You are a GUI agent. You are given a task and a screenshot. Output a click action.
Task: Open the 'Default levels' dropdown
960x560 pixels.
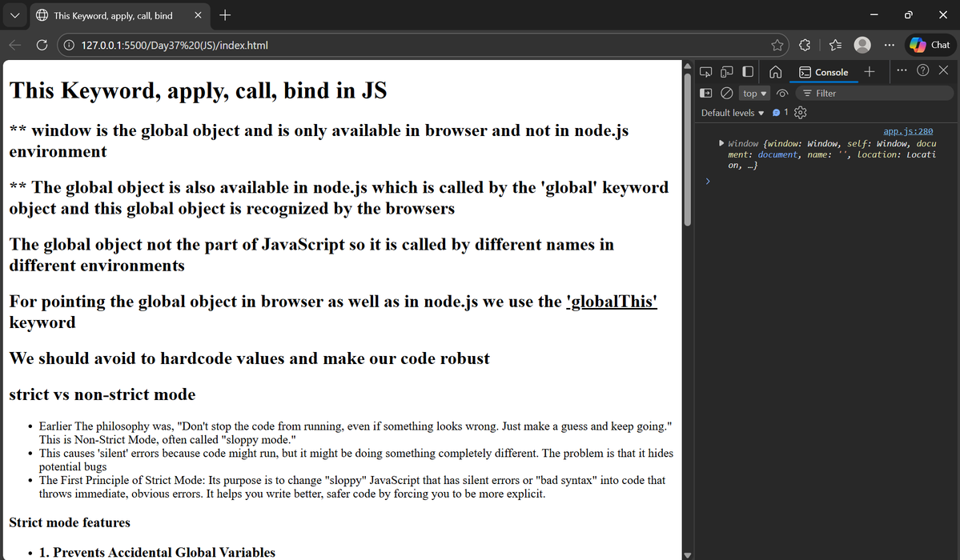[x=731, y=113]
